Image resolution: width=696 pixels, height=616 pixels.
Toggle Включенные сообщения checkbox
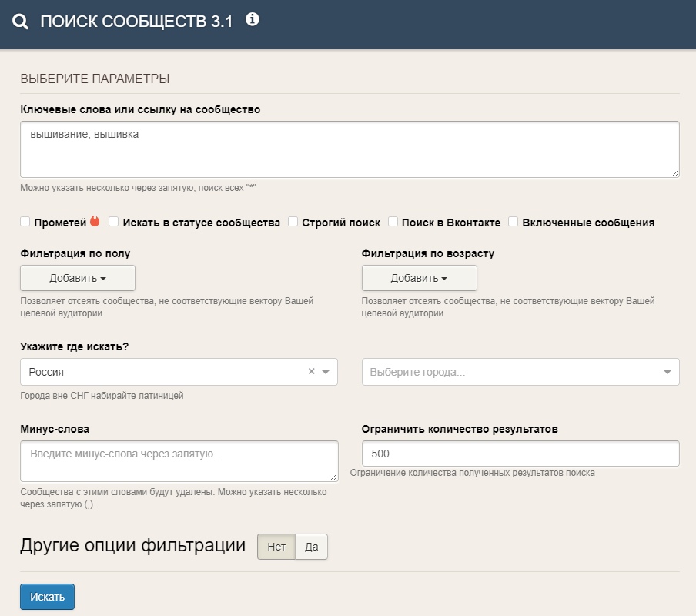513,222
